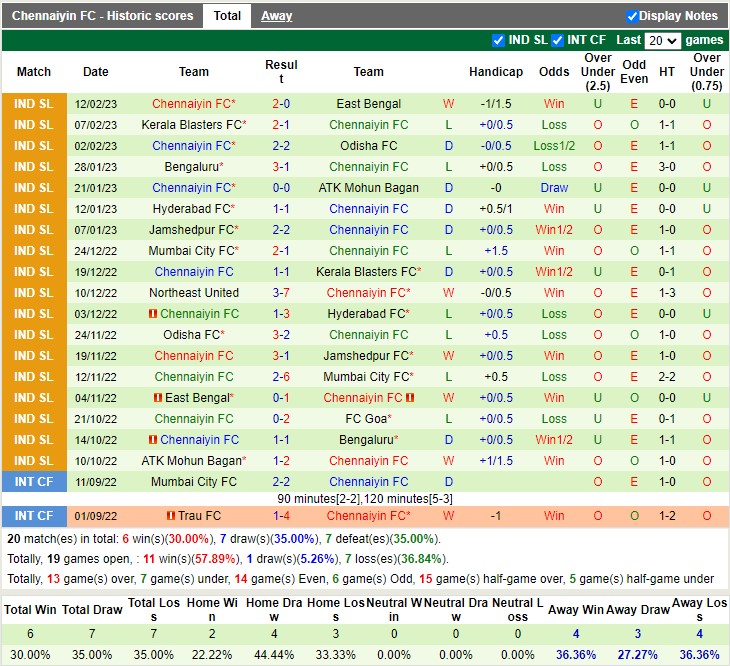730x666 pixels.
Task: Click red card icon after Chennaiyin FC on 04/11/22
Action: [x=410, y=398]
